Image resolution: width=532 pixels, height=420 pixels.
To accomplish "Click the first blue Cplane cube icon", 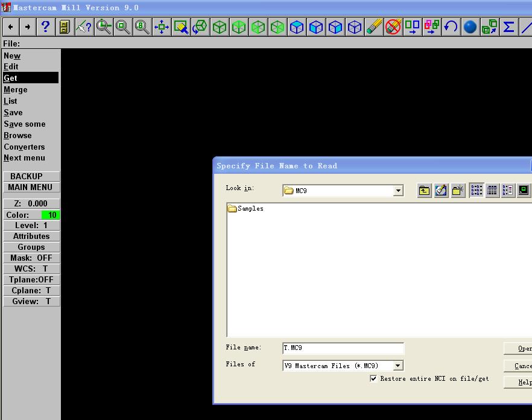I will point(297,27).
